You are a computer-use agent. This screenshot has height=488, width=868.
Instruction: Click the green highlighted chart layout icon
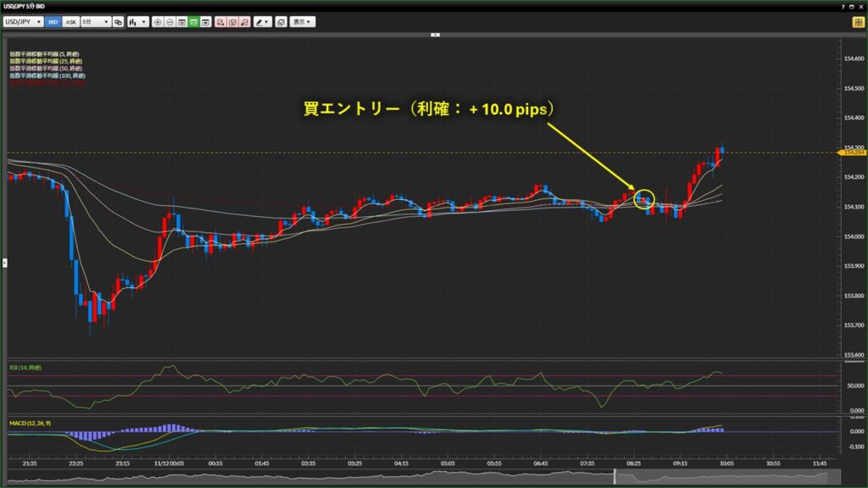click(x=194, y=21)
